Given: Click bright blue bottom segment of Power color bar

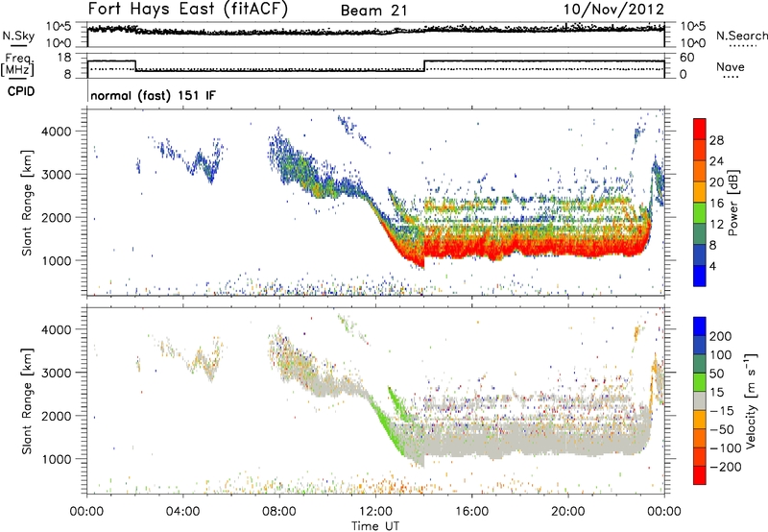Looking at the screenshot, I should click(700, 276).
